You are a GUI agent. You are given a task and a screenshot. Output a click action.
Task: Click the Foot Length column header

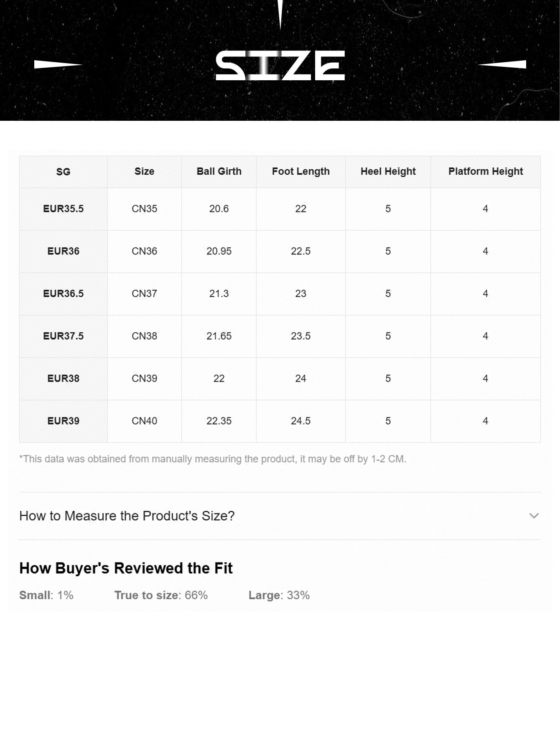point(300,171)
